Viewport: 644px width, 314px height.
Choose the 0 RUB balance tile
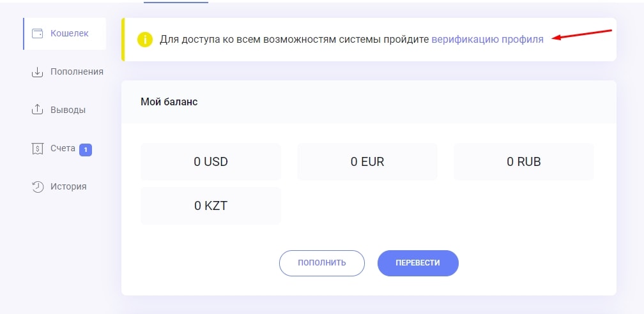pyautogui.click(x=524, y=162)
